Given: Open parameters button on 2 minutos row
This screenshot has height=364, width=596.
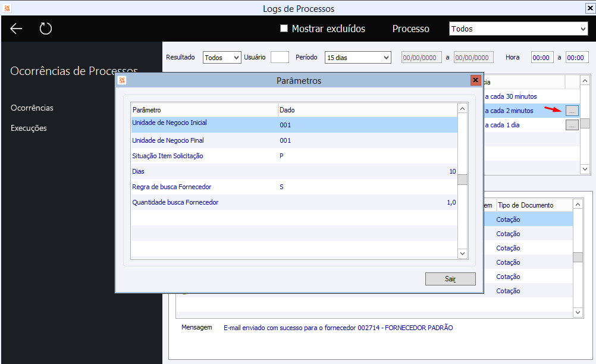Looking at the screenshot, I should point(572,111).
